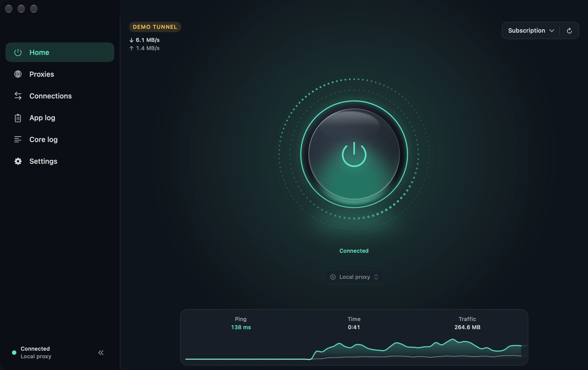Open the Settings page
The height and width of the screenshot is (370, 588).
pos(60,161)
